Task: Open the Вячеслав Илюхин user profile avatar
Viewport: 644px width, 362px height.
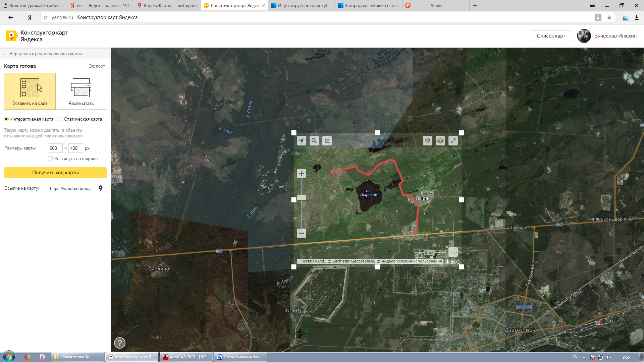Action: point(584,36)
